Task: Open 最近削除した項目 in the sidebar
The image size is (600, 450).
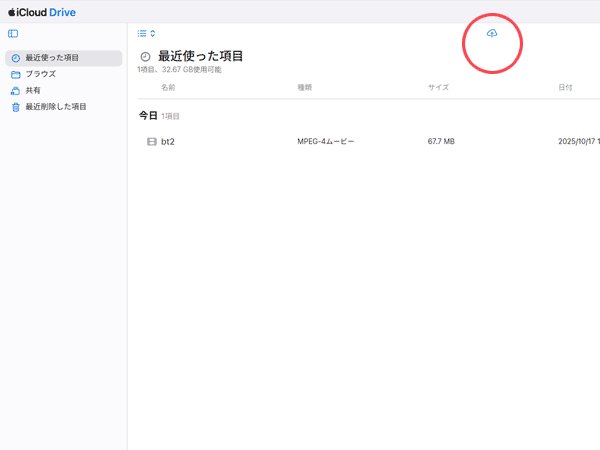Action: pyautogui.click(x=56, y=106)
